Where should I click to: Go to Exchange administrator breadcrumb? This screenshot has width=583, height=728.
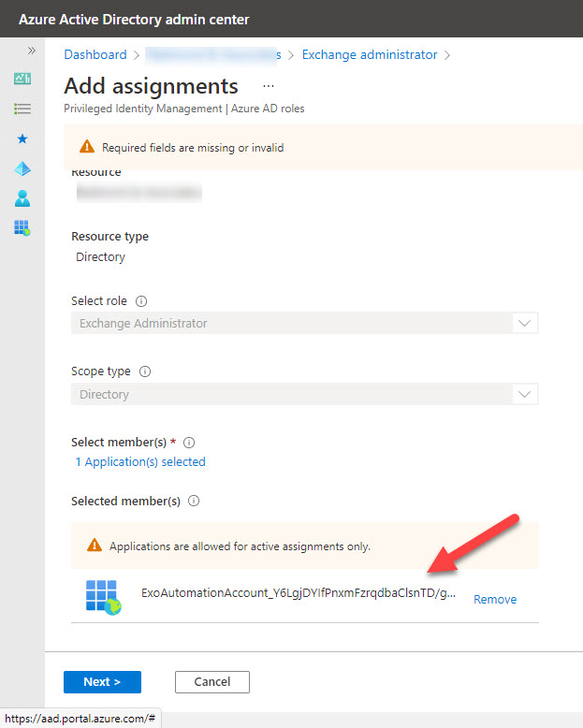370,55
